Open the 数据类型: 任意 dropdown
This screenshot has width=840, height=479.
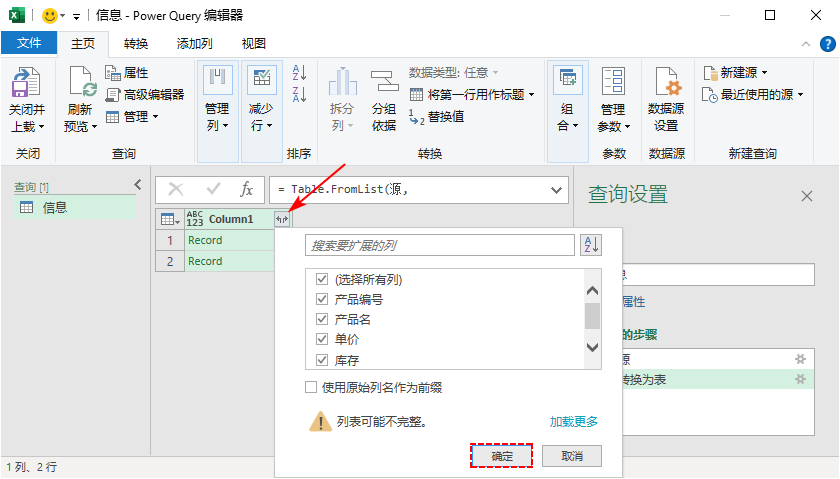(454, 72)
